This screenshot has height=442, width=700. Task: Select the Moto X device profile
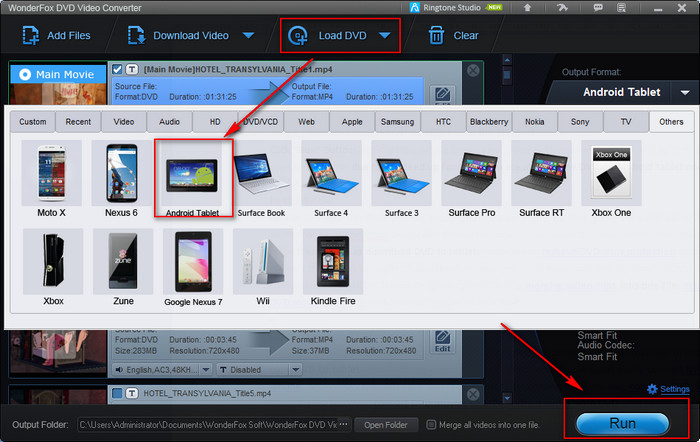pyautogui.click(x=51, y=179)
